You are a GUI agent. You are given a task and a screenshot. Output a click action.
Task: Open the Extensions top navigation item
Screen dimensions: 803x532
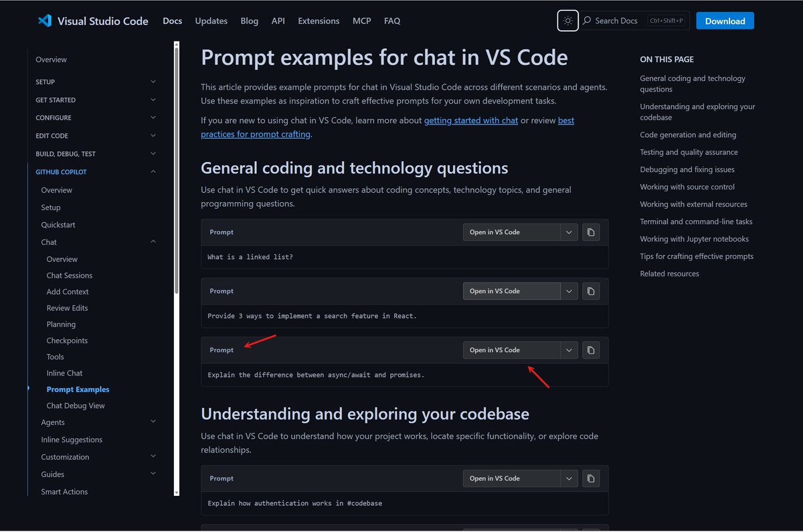[x=319, y=21]
